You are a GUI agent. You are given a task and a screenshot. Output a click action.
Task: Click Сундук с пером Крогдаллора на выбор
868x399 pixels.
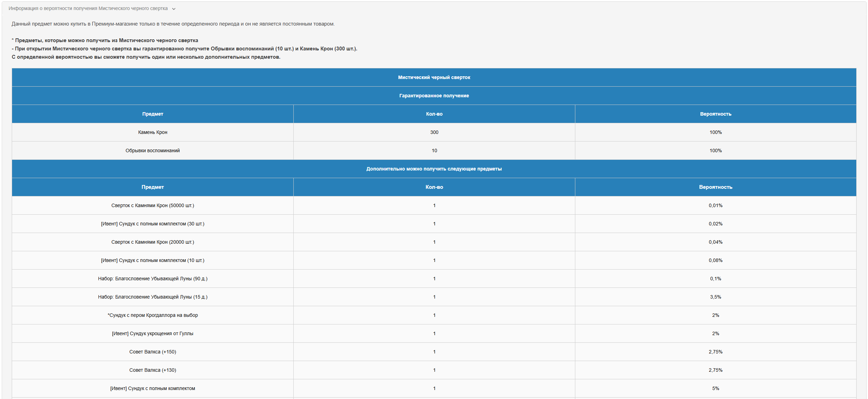click(152, 315)
